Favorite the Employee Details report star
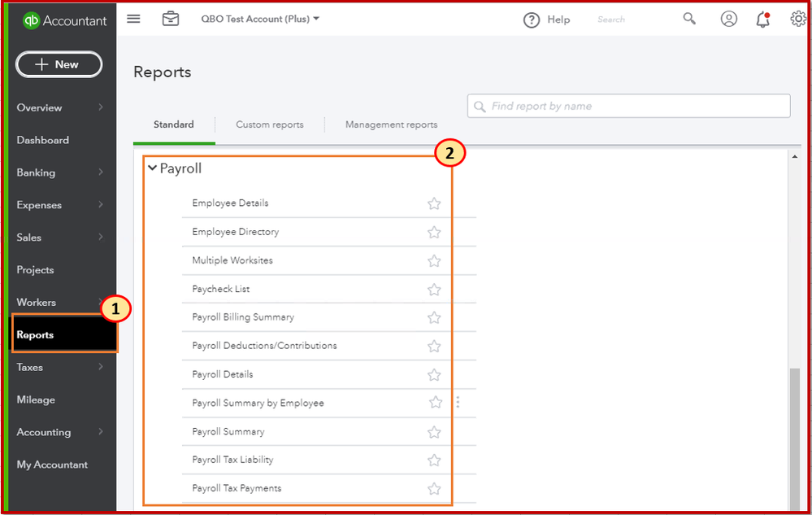Screen dimensions: 812x515 click(434, 203)
